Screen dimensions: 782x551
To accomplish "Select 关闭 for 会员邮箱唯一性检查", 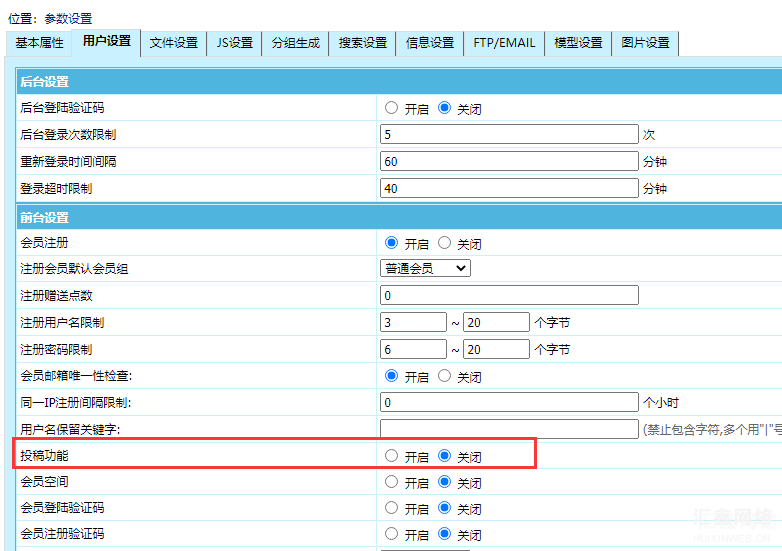I will click(445, 376).
